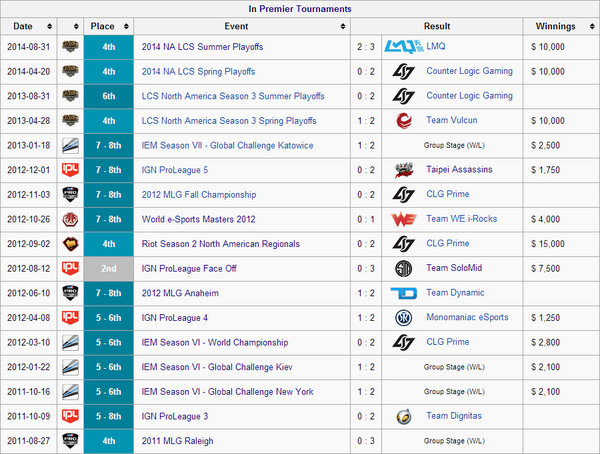Open Riot Season 2 North American Regionals
The image size is (600, 454).
click(221, 244)
